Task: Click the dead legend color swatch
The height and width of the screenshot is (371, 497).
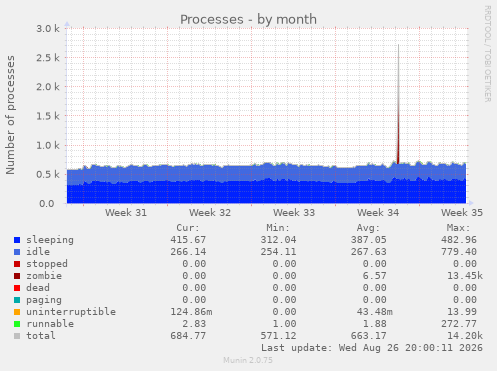Action: (x=17, y=288)
